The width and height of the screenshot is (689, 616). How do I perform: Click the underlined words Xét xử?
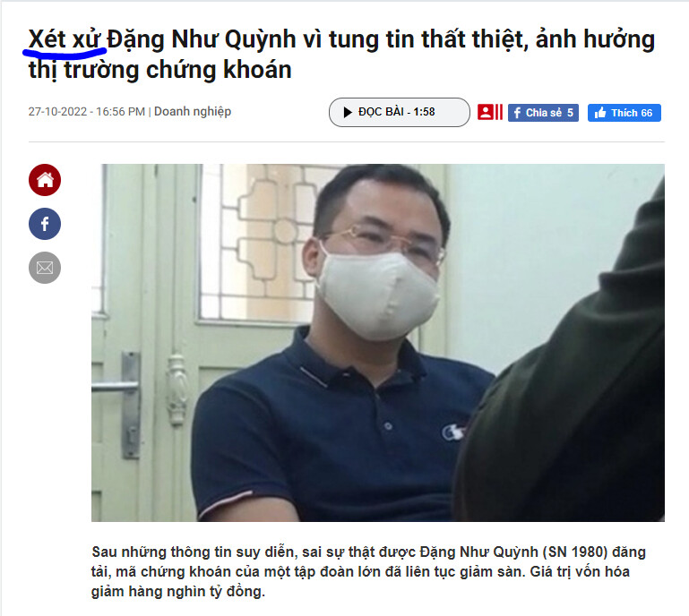[x=65, y=39]
